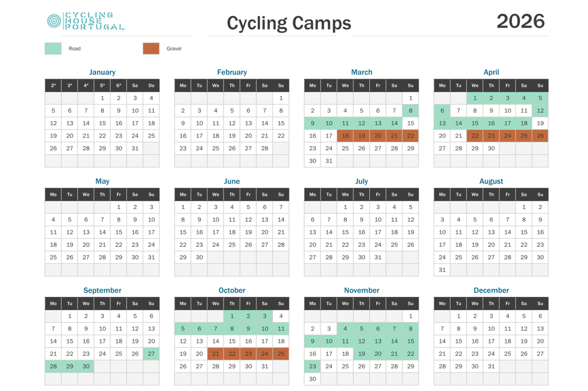Pick April 26 gravel camp day
Screen dimensions: 588x391
[540, 136]
